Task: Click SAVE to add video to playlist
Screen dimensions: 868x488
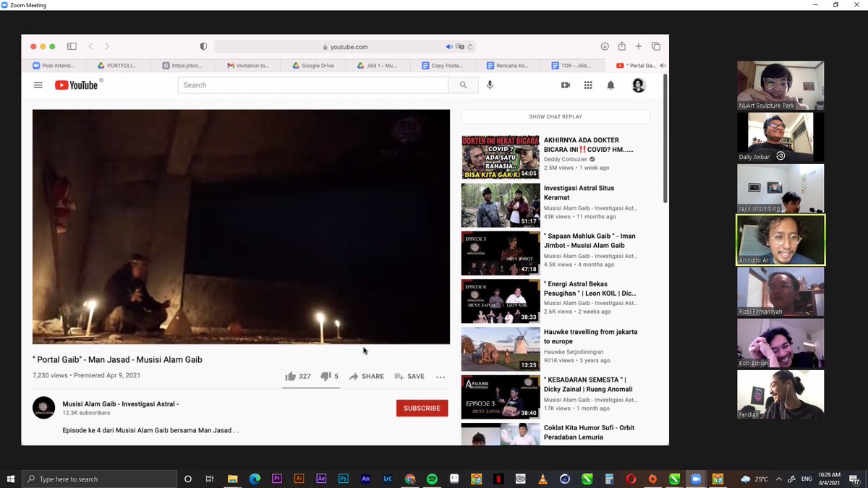Action: 409,376
